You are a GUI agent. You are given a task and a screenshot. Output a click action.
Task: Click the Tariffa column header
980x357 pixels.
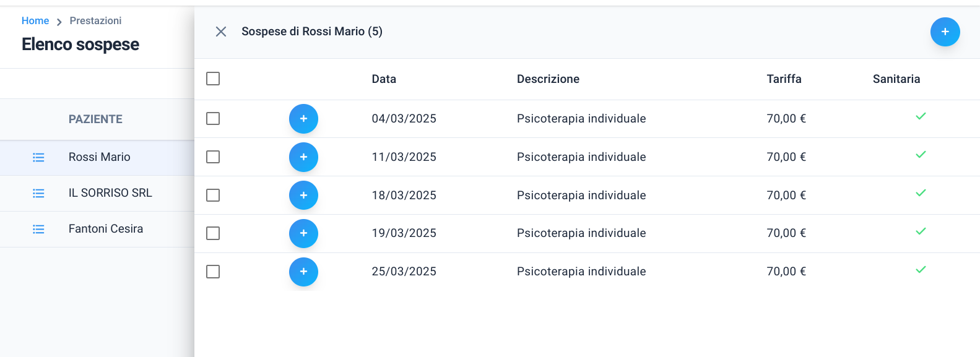click(x=784, y=79)
